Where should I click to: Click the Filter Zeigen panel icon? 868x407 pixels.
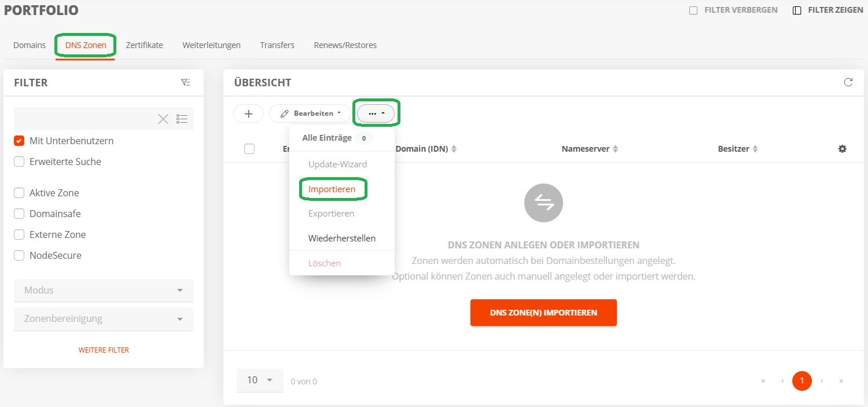click(x=797, y=10)
